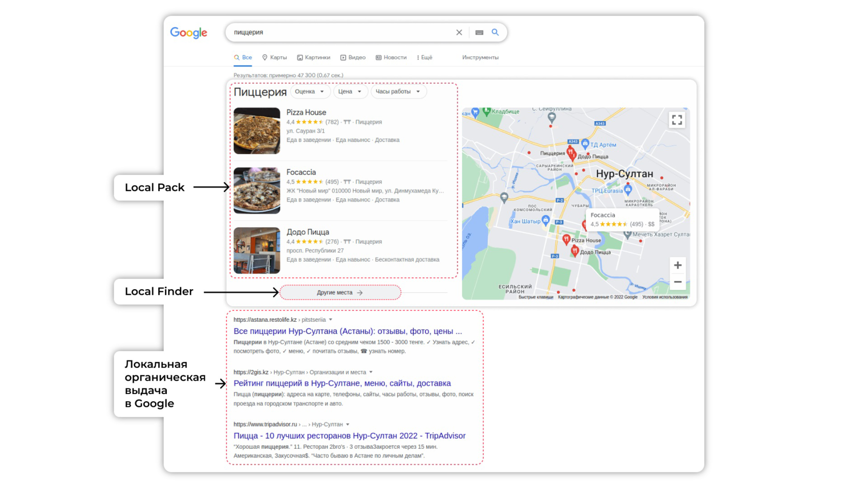Click the magnifier search icon
The height and width of the screenshot is (488, 868).
click(495, 32)
